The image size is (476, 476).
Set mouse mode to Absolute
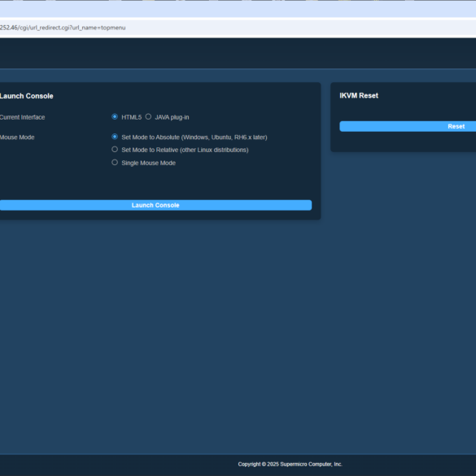[x=115, y=137]
